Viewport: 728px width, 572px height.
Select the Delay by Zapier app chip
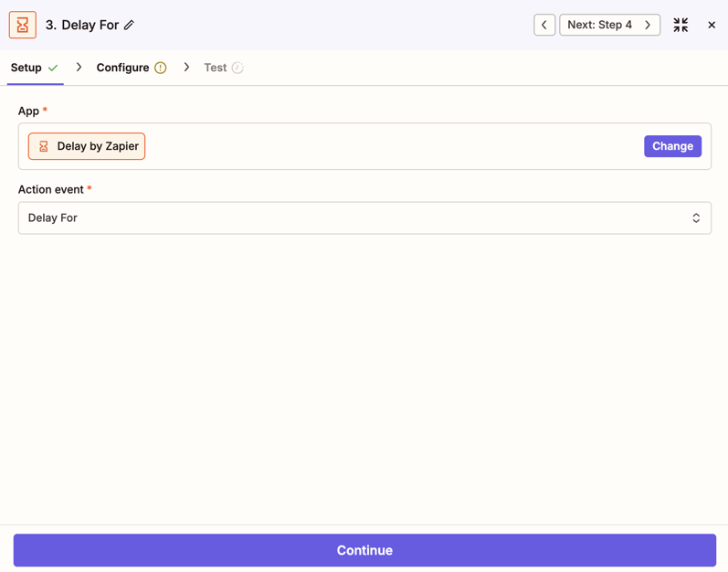coord(87,146)
